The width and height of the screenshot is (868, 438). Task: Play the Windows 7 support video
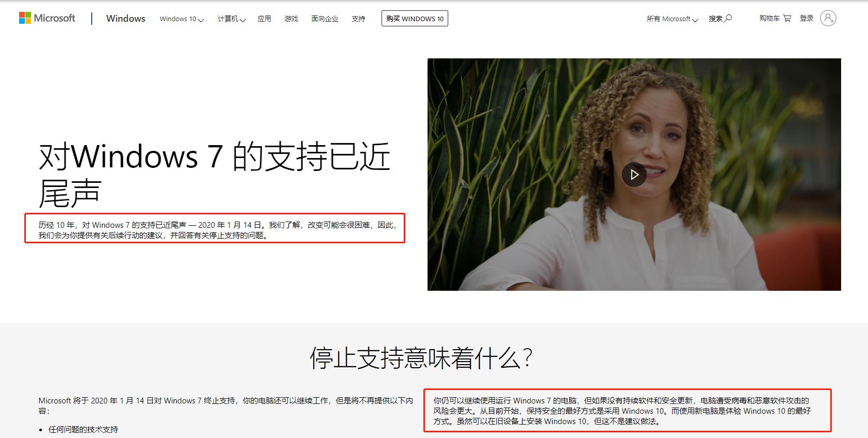[x=634, y=175]
